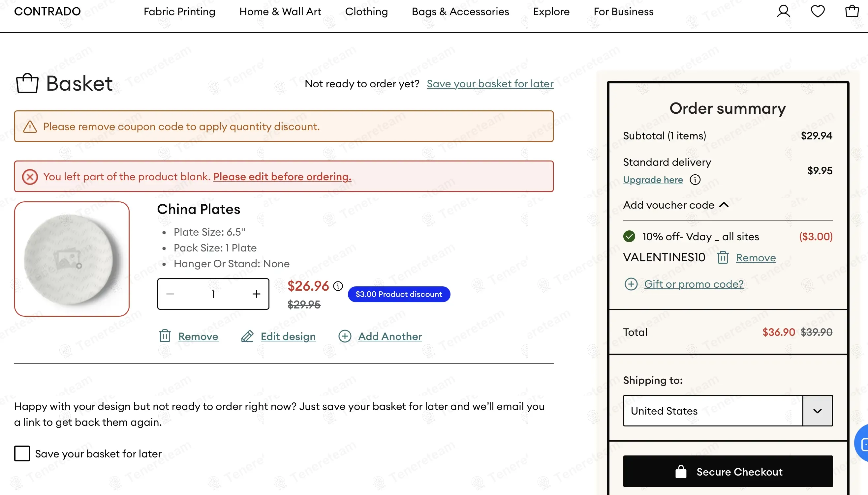Image resolution: width=868 pixels, height=495 pixels.
Task: Click the info icon next to Upgrade here
Action: tap(695, 180)
